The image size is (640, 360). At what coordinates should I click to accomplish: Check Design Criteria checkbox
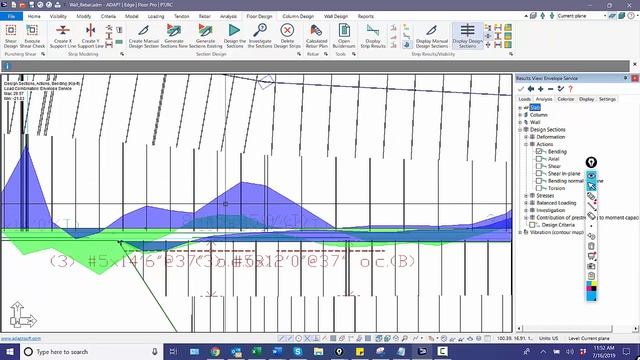[x=532, y=225]
